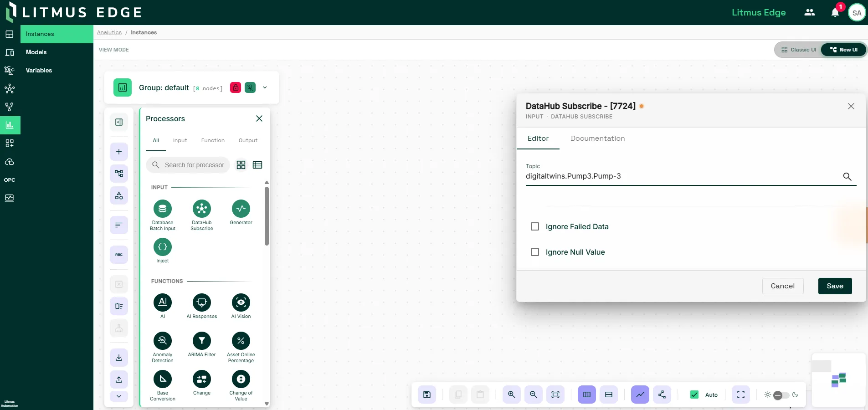The height and width of the screenshot is (410, 868).
Task: Pick the Asset Online Percentage processor
Action: 241,341
